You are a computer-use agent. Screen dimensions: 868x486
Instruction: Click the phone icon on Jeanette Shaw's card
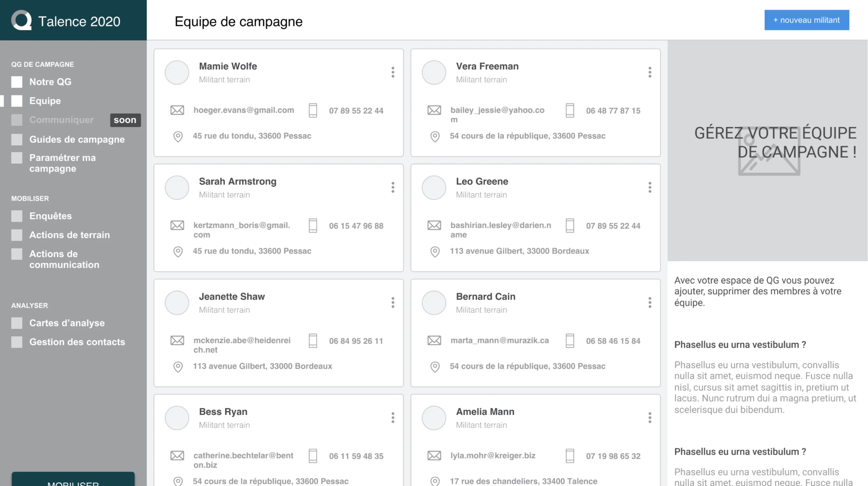[313, 341]
